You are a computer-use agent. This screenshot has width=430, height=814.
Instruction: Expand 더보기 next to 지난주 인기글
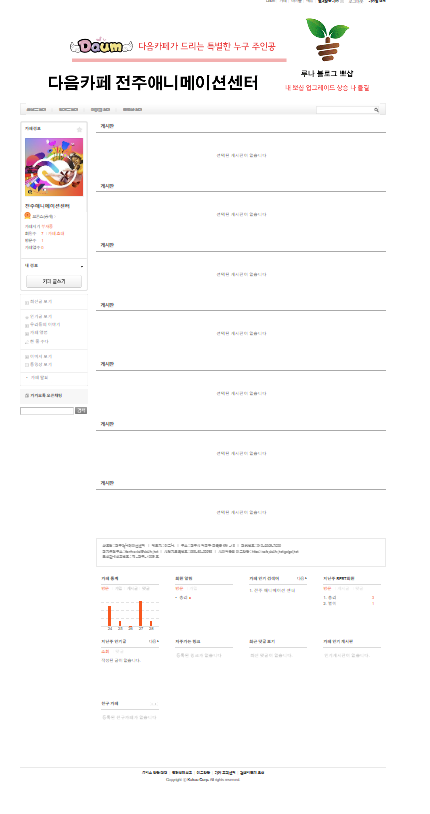pyautogui.click(x=154, y=642)
